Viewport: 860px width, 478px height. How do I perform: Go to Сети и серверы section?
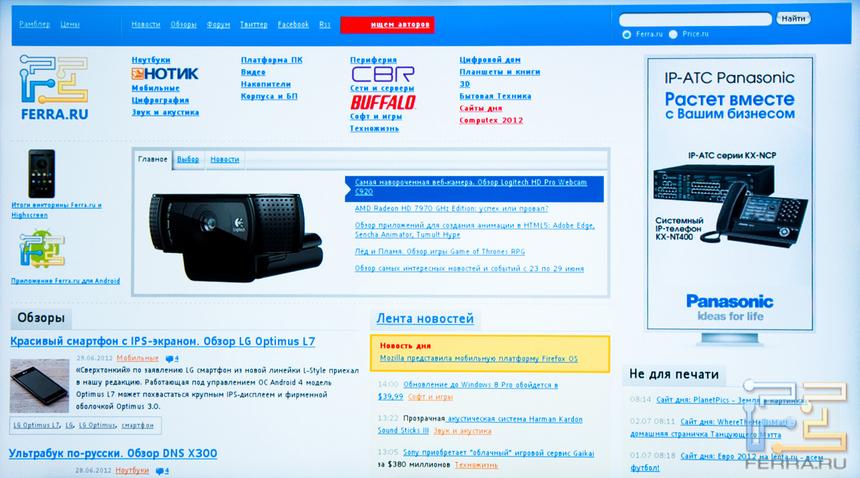pos(382,88)
